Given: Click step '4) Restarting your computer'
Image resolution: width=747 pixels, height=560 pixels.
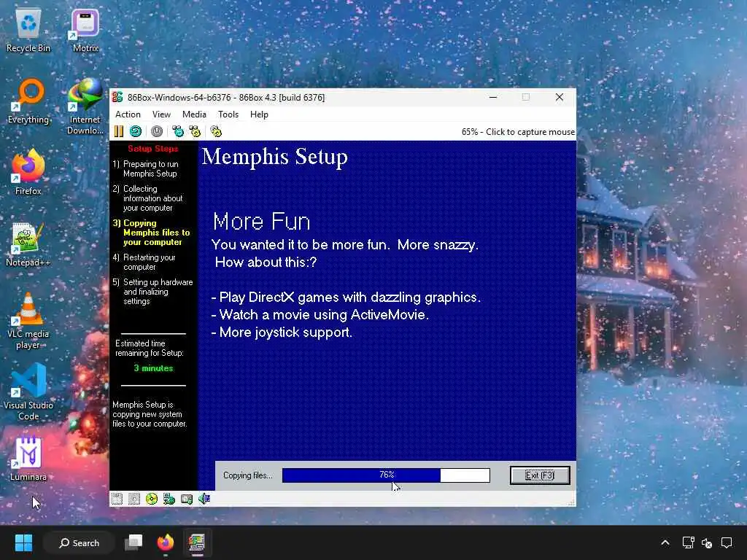Looking at the screenshot, I should (144, 262).
